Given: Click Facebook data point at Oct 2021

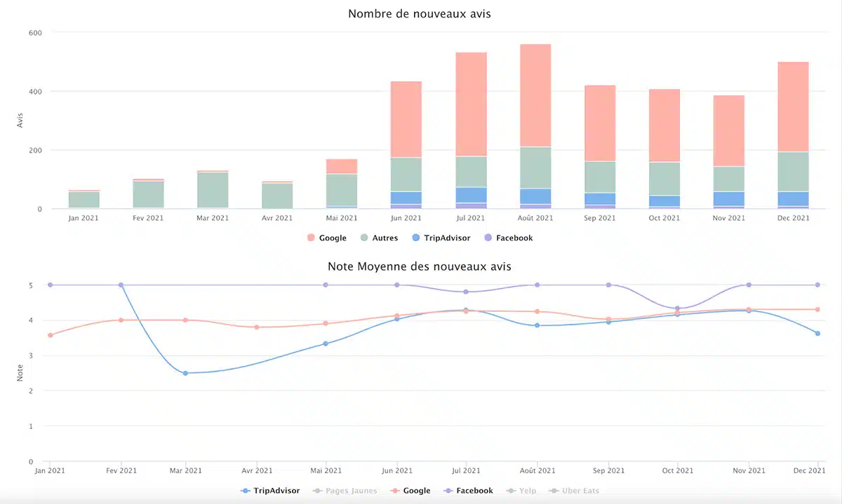Looking at the screenshot, I should [677, 308].
